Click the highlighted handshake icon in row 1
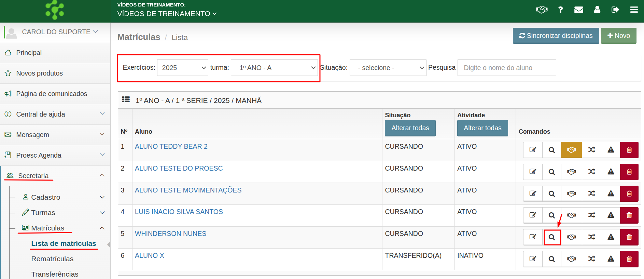 click(571, 150)
